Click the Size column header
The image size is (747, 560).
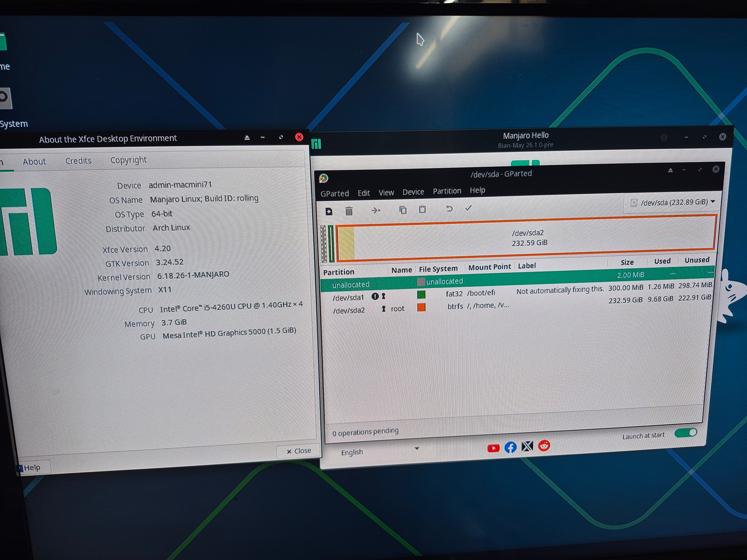pos(627,262)
